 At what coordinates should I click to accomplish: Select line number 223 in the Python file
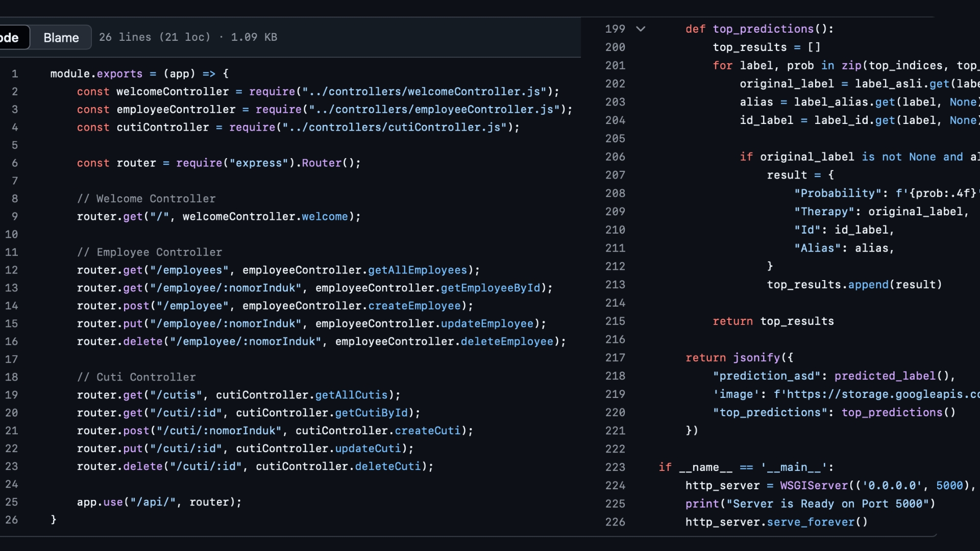(x=615, y=467)
